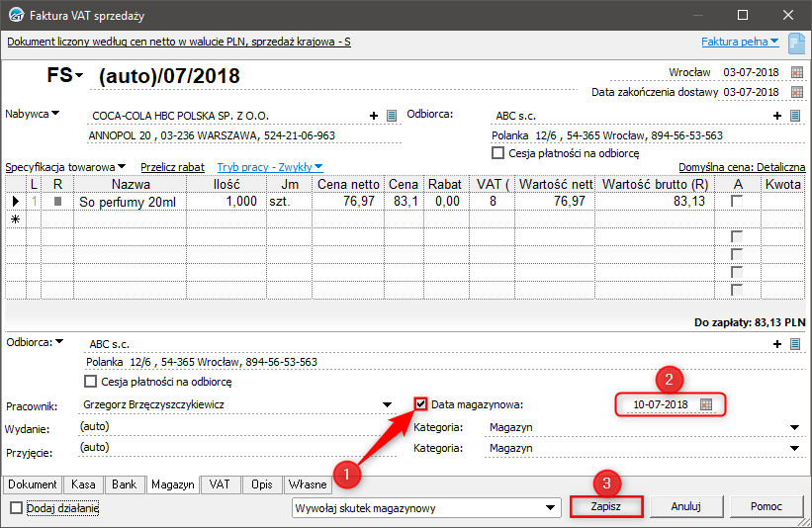This screenshot has height=528, width=812.
Task: Open the FS document type dropdown
Action: coord(79,75)
